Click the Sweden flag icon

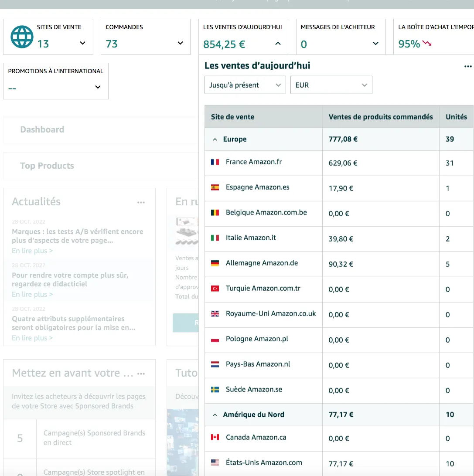[x=215, y=390]
